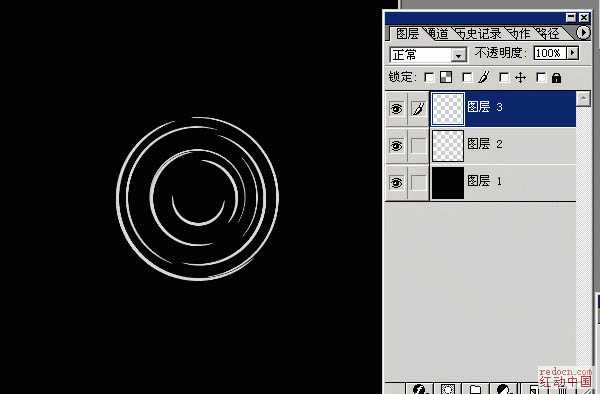Switch to the 通道 tab

coord(438,34)
